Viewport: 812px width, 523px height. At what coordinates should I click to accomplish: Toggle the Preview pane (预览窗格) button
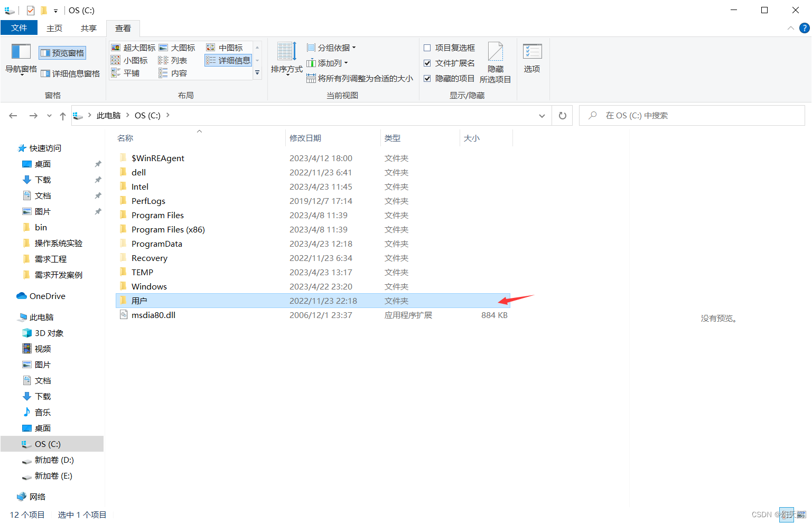(x=62, y=53)
